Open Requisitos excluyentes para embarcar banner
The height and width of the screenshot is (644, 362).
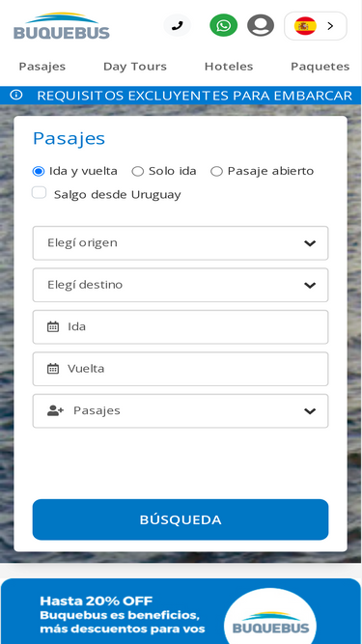(x=195, y=96)
